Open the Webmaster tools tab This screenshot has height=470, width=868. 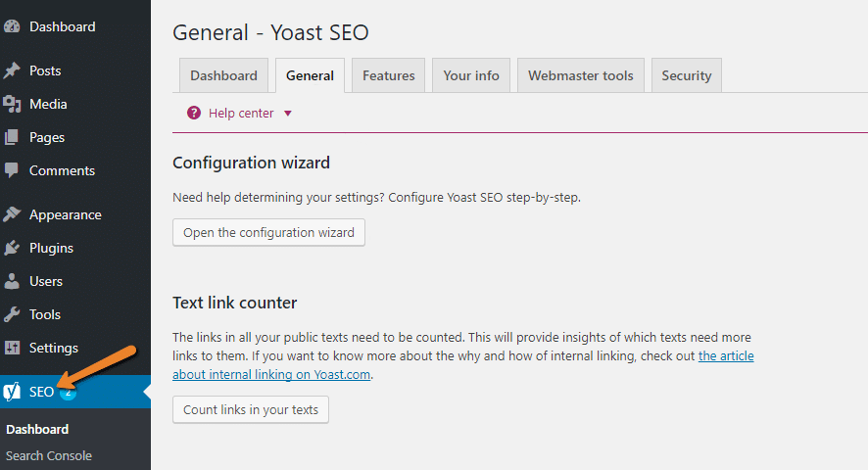pos(581,75)
